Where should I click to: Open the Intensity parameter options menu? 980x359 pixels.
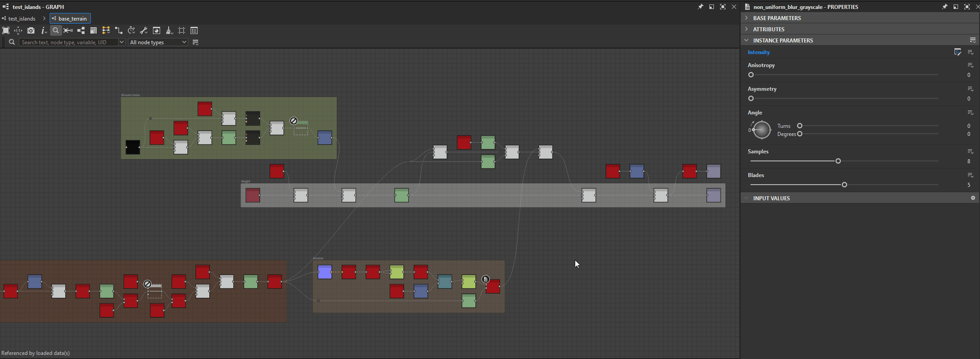(x=971, y=52)
